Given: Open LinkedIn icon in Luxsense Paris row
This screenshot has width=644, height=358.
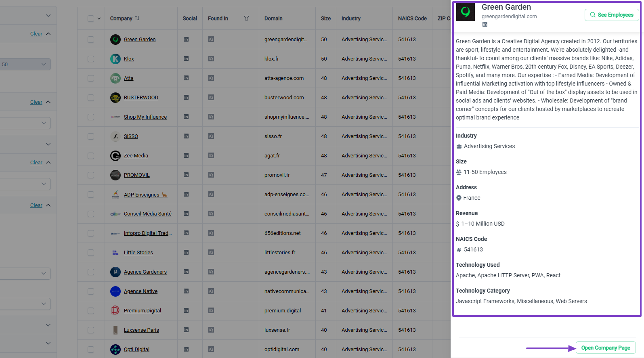Looking at the screenshot, I should [x=186, y=330].
